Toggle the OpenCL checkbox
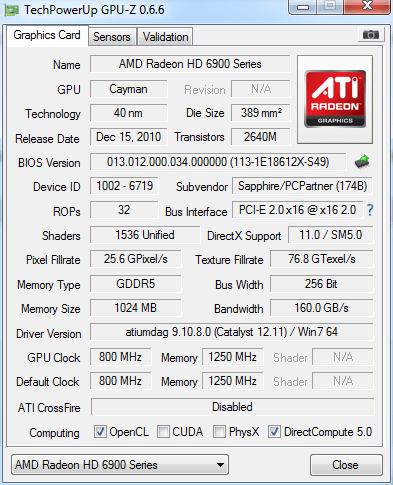This screenshot has width=393, height=485. click(100, 432)
